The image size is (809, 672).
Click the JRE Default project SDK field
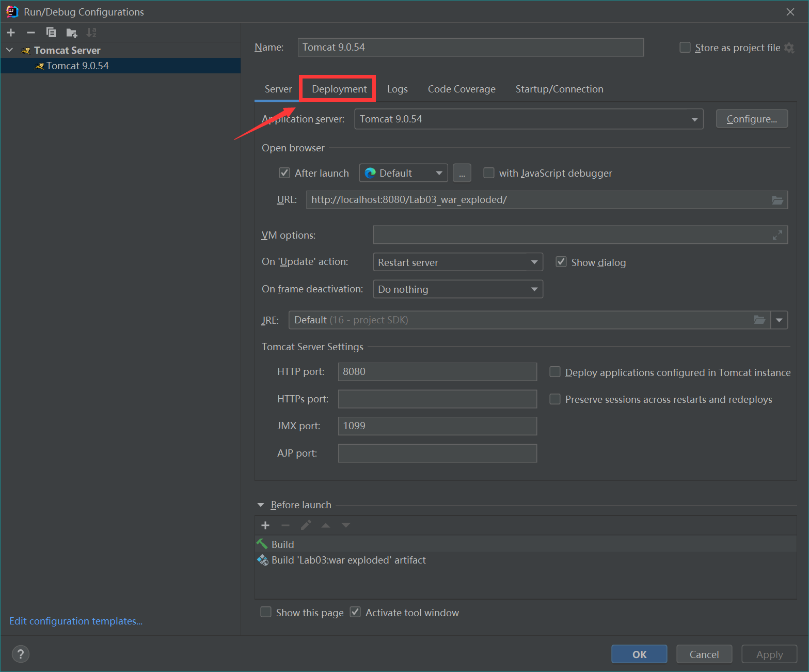coord(529,320)
